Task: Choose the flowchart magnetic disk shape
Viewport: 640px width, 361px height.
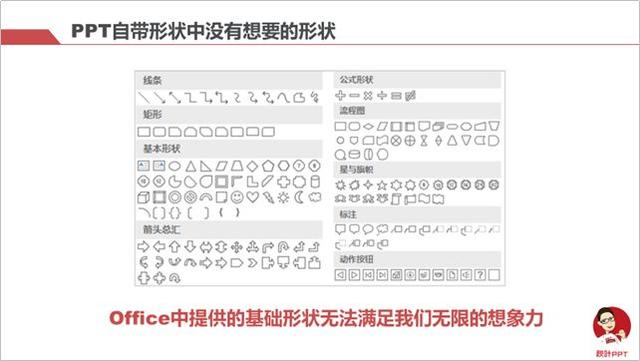Action: (354, 154)
